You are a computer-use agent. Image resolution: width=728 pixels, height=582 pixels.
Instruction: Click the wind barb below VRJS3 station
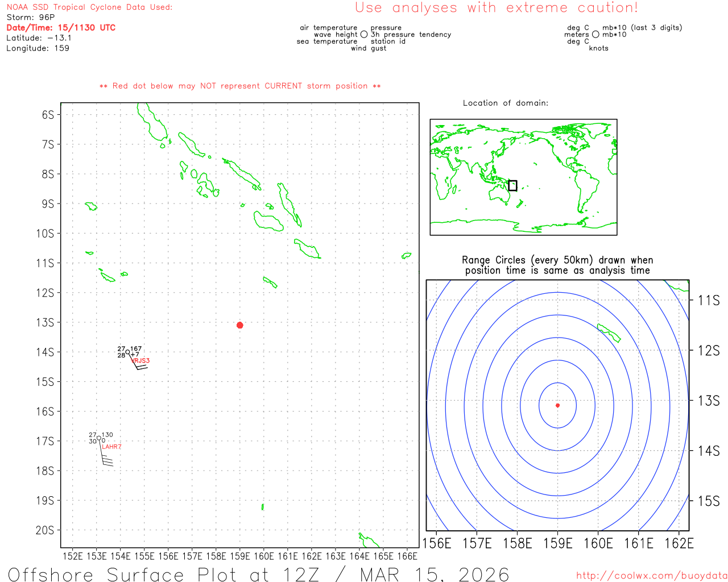tap(138, 361)
